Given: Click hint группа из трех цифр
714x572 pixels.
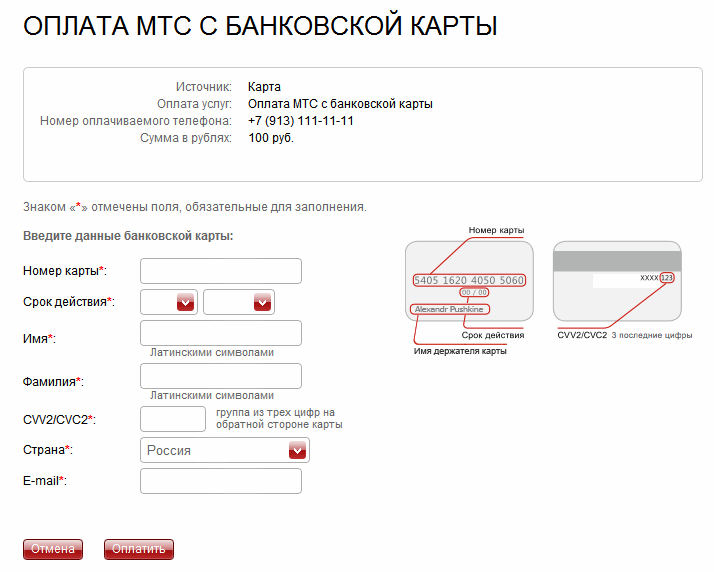Looking at the screenshot, I should tap(279, 419).
